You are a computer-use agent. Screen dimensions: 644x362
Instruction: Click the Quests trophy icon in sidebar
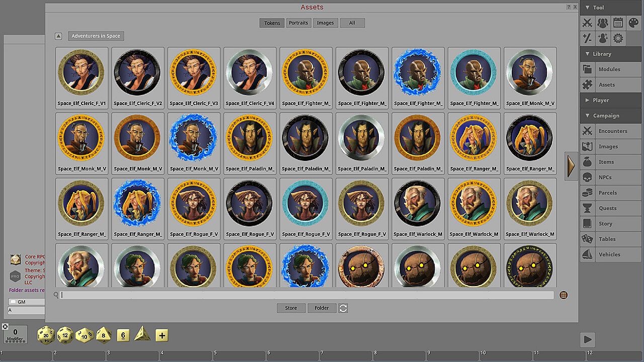[x=587, y=208]
